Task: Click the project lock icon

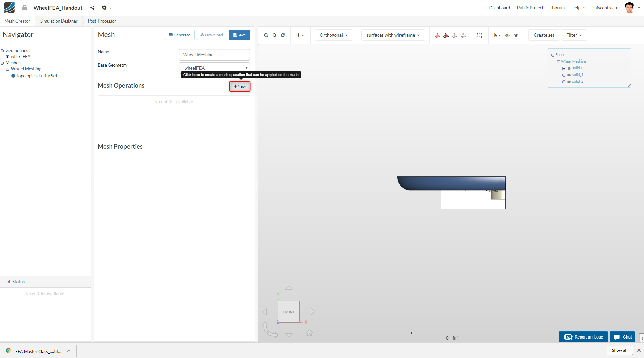Action: pos(25,8)
